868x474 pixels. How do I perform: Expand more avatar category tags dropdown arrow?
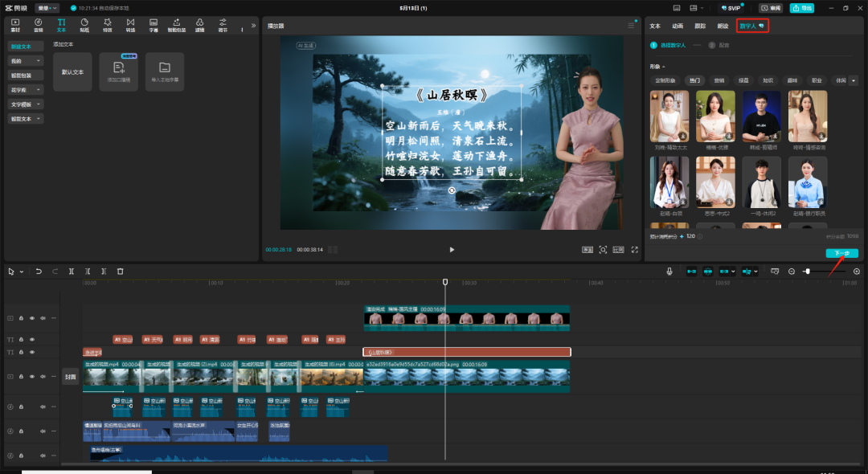click(853, 80)
